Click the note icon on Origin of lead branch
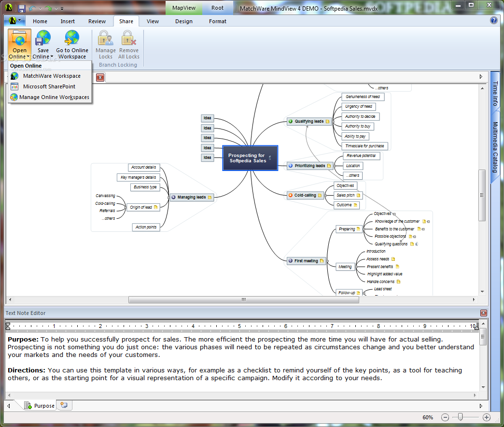Screen dimensions: 504x427 [x=156, y=207]
